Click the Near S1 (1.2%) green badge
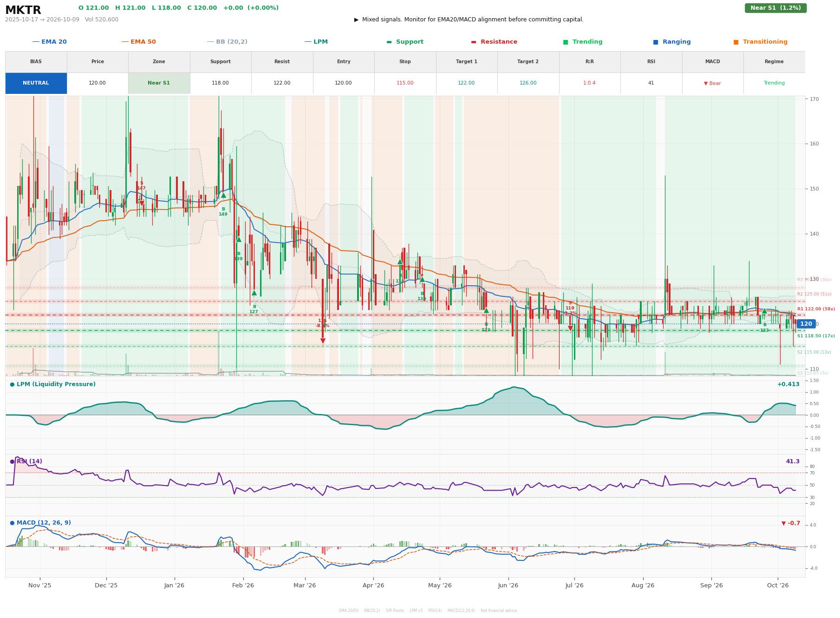The width and height of the screenshot is (840, 618). click(775, 8)
